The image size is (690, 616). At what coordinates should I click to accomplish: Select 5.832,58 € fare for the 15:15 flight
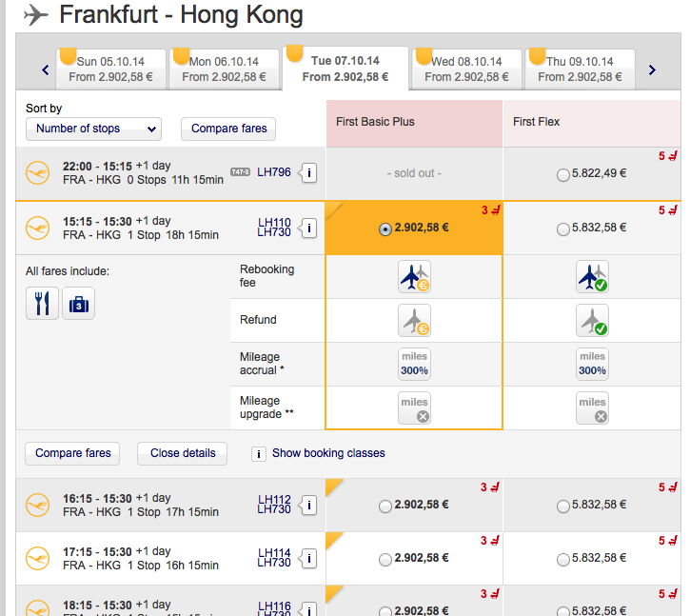(x=562, y=229)
